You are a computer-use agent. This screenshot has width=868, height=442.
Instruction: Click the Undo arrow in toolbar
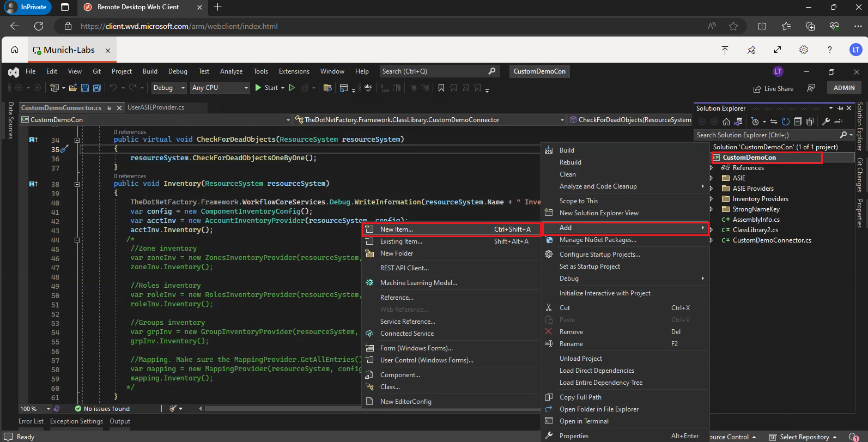tap(113, 88)
